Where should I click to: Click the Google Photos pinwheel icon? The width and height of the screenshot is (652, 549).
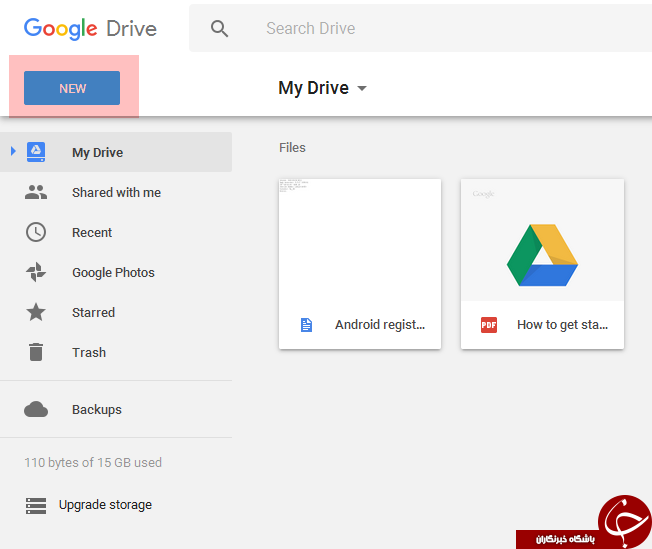pyautogui.click(x=36, y=272)
